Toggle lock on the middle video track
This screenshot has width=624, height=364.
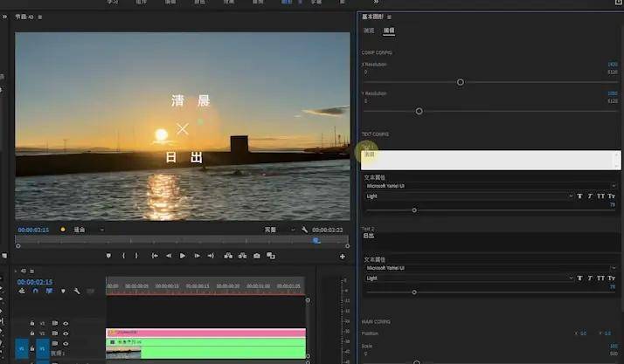point(32,333)
